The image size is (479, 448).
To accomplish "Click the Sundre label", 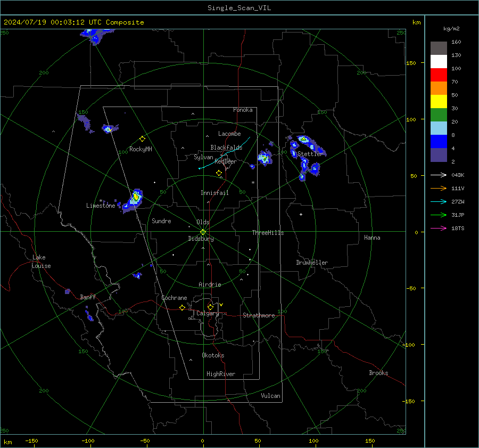I will 161,221.
